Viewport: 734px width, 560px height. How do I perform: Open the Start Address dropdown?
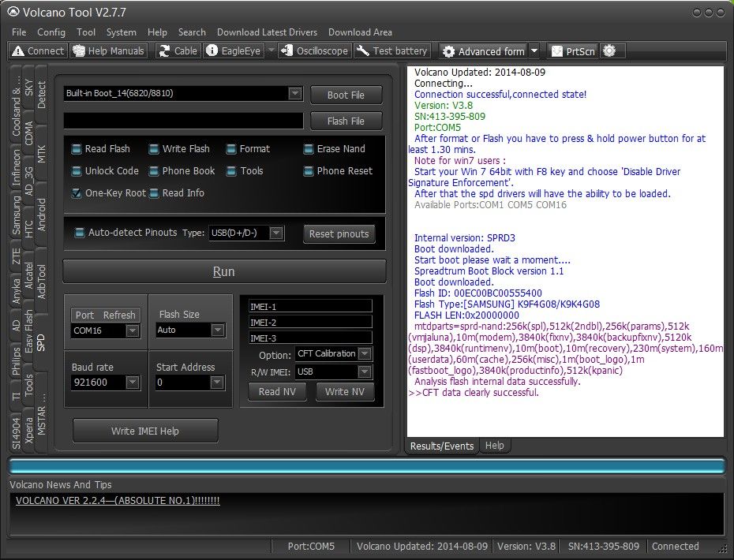pyautogui.click(x=217, y=383)
